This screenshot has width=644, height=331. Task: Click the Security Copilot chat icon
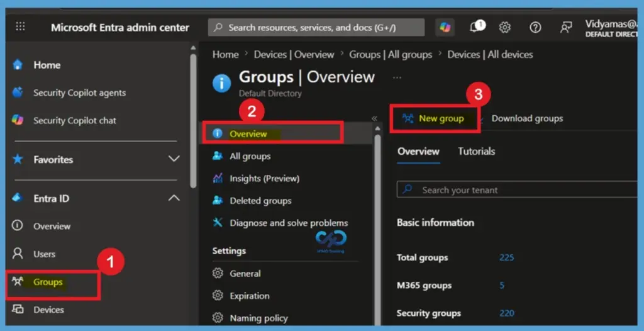18,120
